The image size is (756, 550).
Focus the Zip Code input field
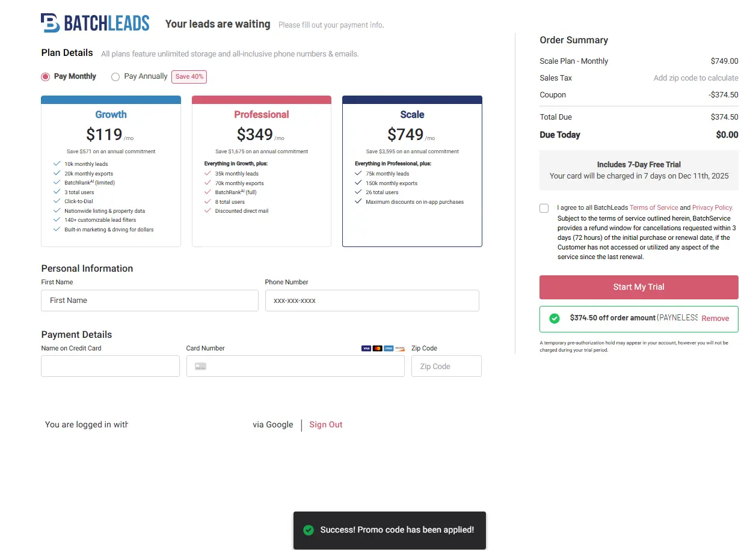[446, 367]
